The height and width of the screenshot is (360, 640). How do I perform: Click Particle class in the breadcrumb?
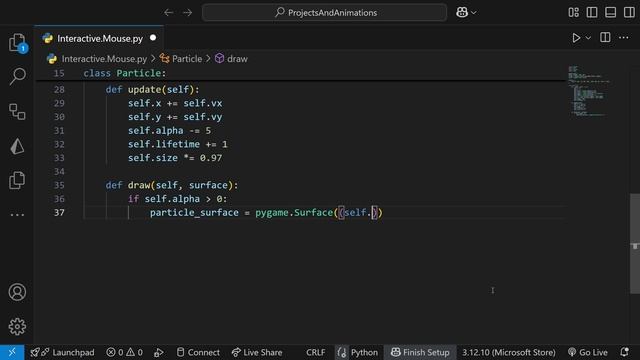point(187,59)
